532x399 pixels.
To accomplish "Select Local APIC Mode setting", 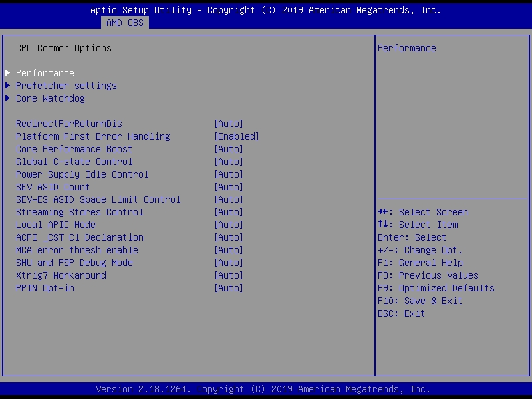I will 56,225.
